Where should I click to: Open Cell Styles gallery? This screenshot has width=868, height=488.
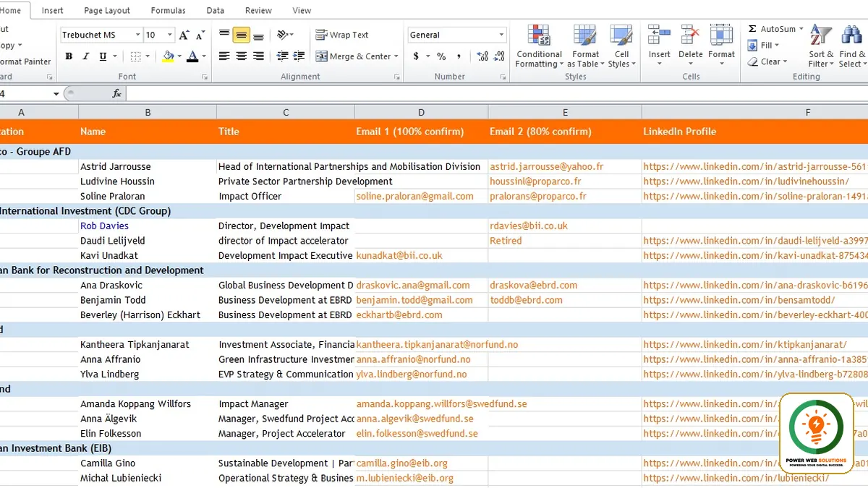621,47
